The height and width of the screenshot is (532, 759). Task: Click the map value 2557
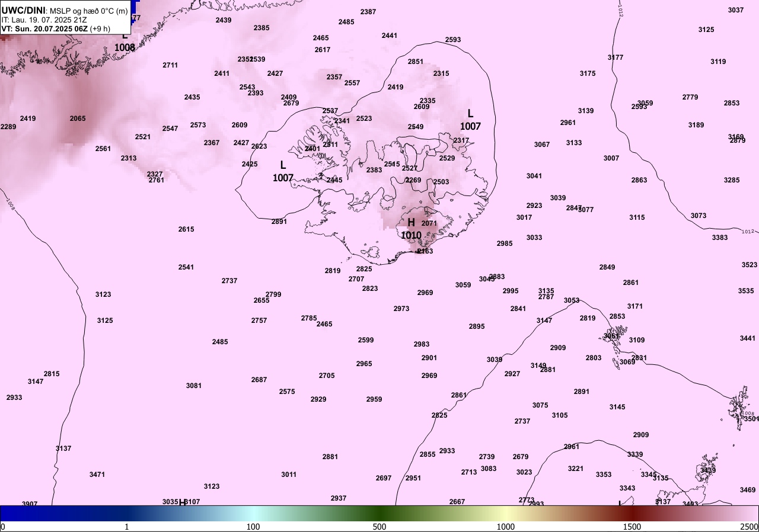pos(352,83)
